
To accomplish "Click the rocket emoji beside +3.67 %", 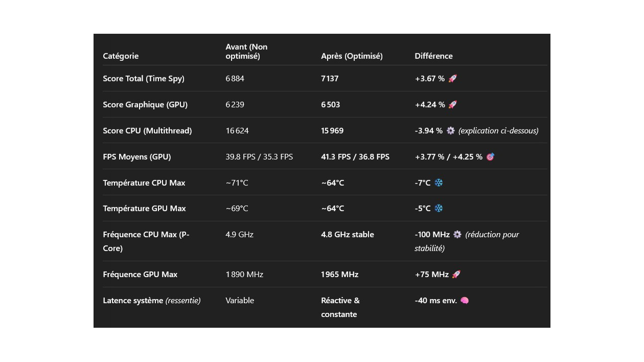I will (x=452, y=79).
